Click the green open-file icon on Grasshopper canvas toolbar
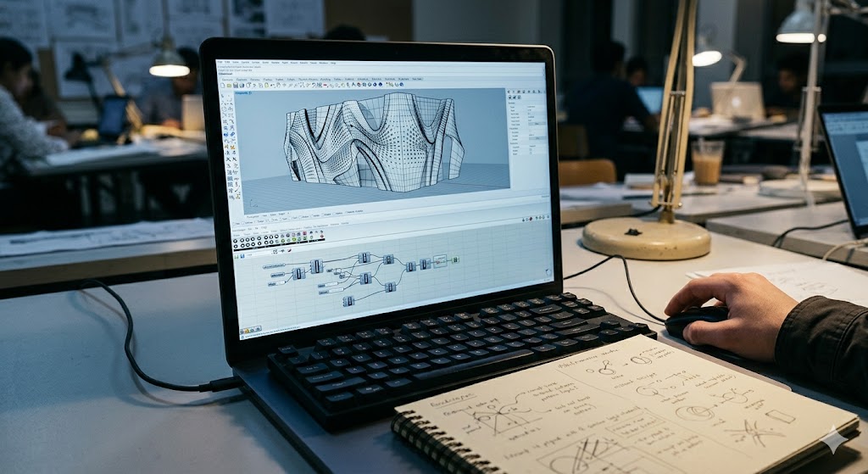Image resolution: width=868 pixels, height=474 pixels. (x=236, y=256)
